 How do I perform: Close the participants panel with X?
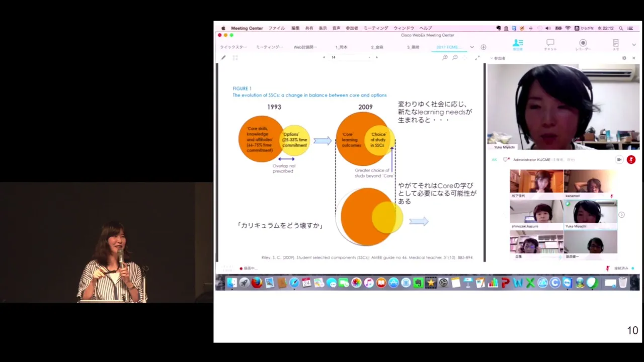[633, 58]
